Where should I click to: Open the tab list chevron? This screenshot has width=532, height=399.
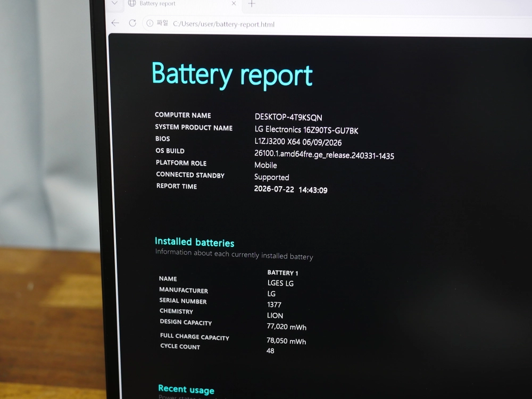coord(115,3)
